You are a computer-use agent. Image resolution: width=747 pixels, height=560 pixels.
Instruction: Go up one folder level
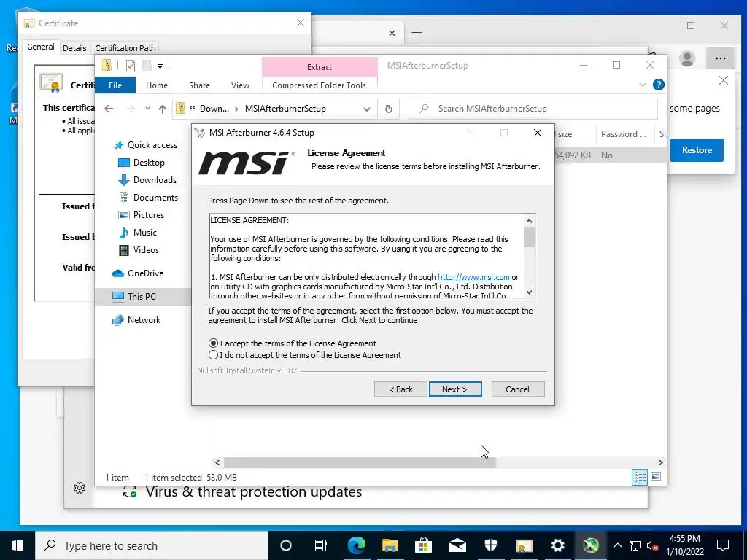click(x=163, y=109)
